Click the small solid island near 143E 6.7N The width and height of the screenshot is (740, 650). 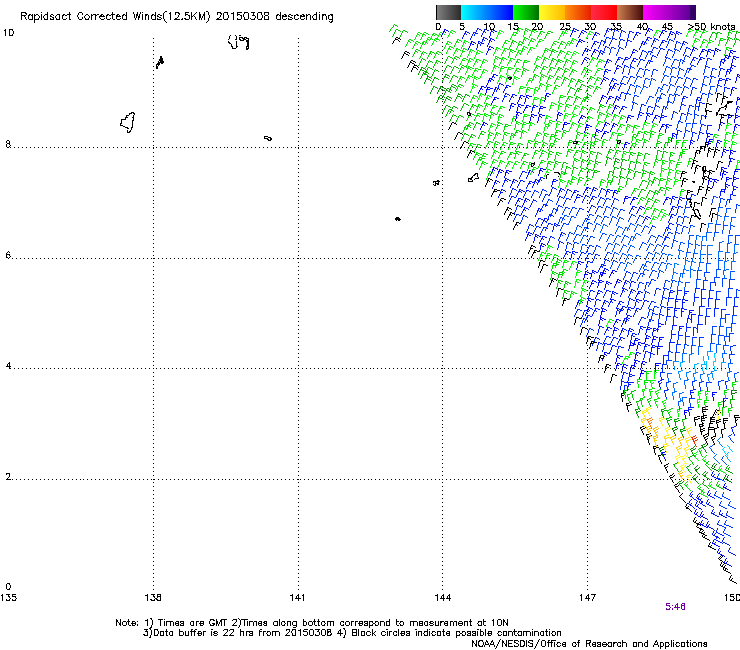coord(398,219)
